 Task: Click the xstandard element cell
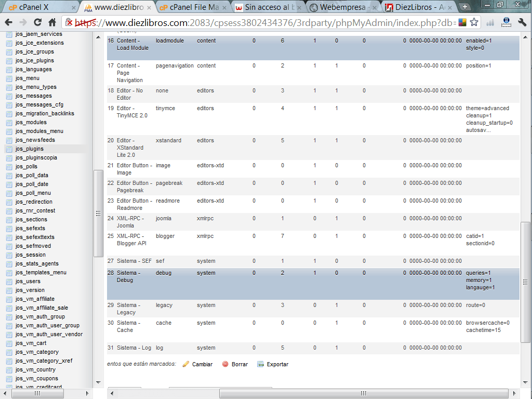168,140
